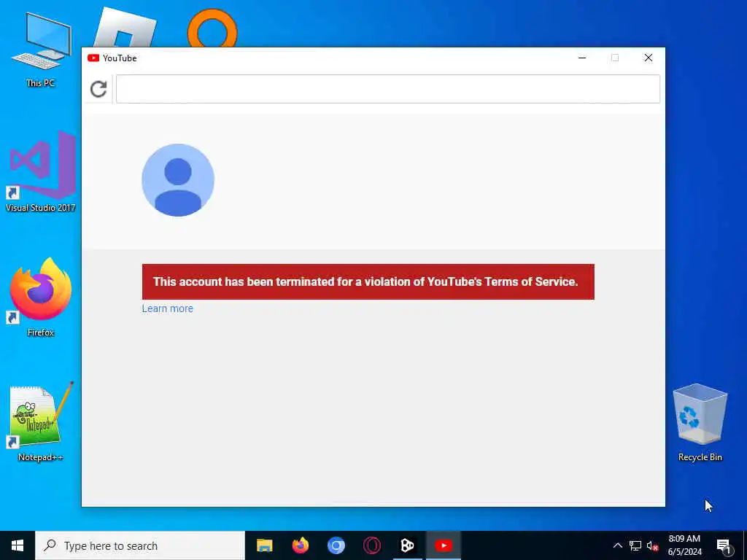747x560 pixels.
Task: Show hidden system tray icons
Action: tap(617, 545)
